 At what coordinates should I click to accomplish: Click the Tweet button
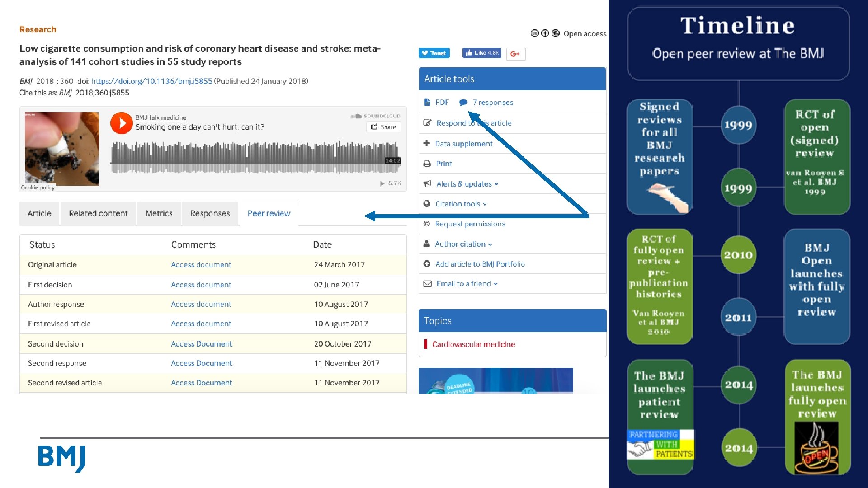pos(434,53)
